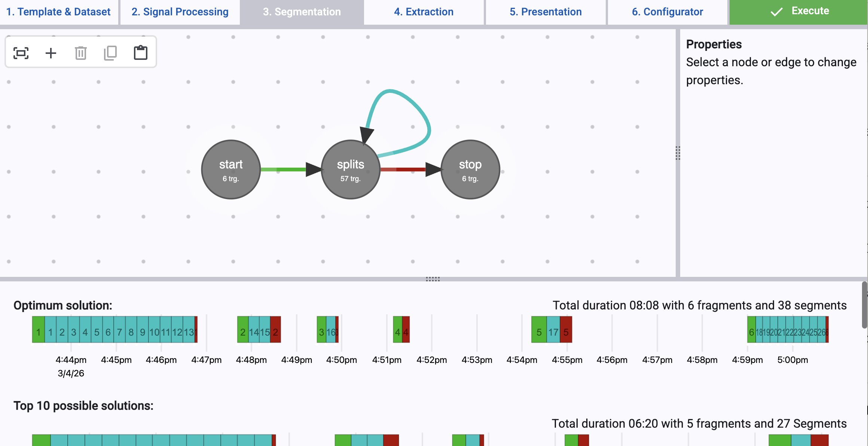Image resolution: width=868 pixels, height=446 pixels.
Task: Click green start segment 5 in timeline
Action: click(x=539, y=330)
